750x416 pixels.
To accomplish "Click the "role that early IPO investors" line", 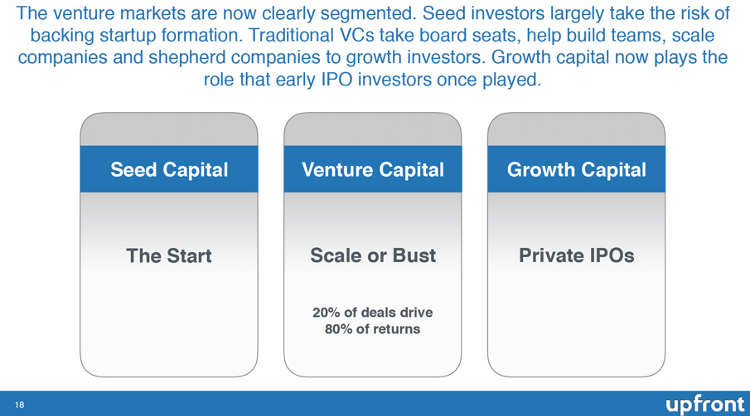I will click(373, 79).
